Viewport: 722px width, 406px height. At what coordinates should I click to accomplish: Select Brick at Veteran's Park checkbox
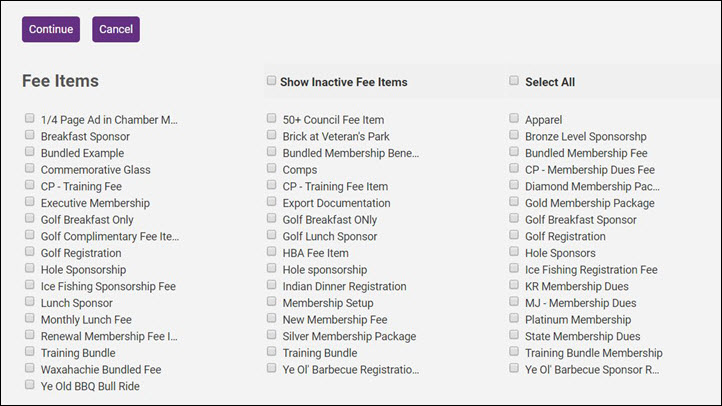[x=272, y=135]
